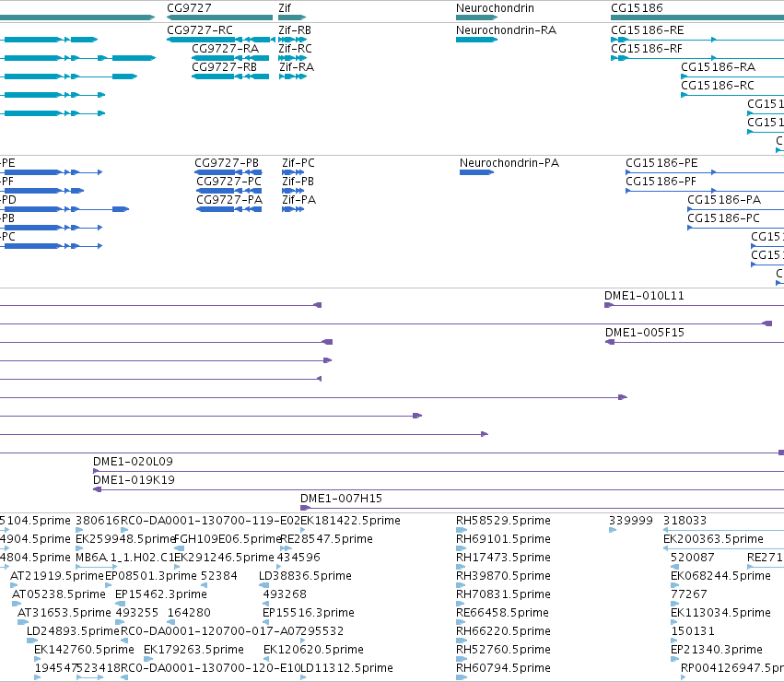This screenshot has height=682, width=784.
Task: Open BAC clone DME1-019K19
Action: 134,480
